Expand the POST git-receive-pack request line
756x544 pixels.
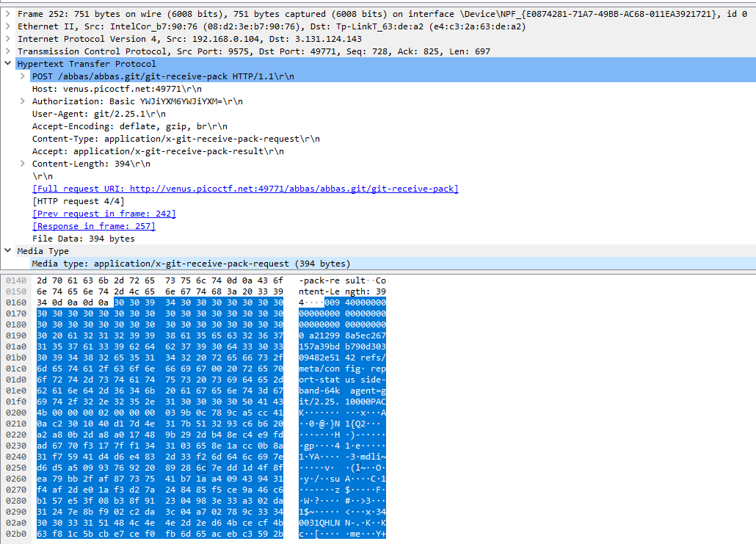tap(22, 76)
